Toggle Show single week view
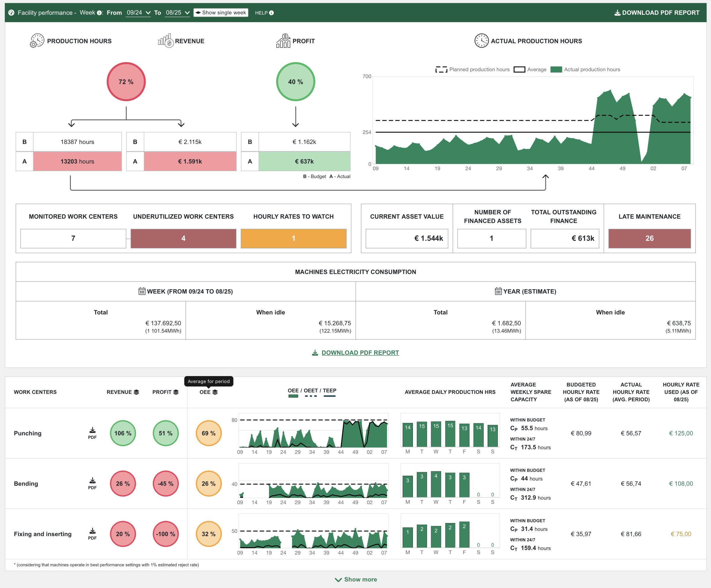The width and height of the screenshot is (711, 588). pos(221,12)
